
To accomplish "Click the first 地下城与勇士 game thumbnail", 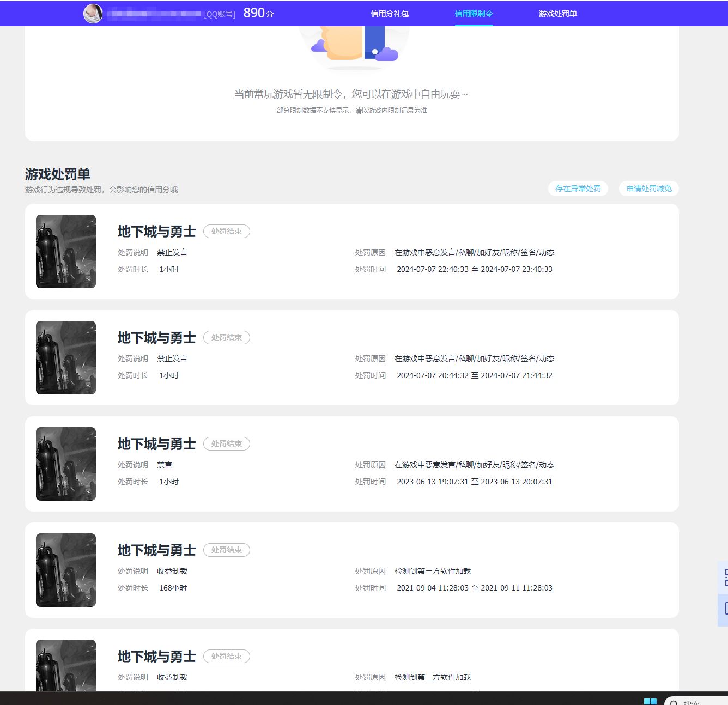I will pos(65,251).
